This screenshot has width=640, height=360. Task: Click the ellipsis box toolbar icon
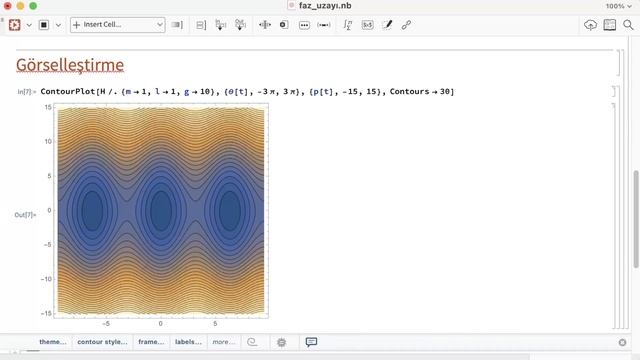pyautogui.click(x=304, y=25)
